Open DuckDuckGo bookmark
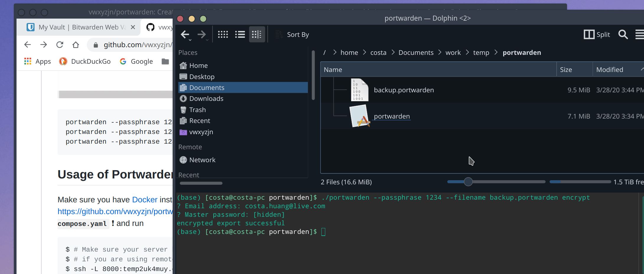Screen dimensions: 644x274 [85, 61]
